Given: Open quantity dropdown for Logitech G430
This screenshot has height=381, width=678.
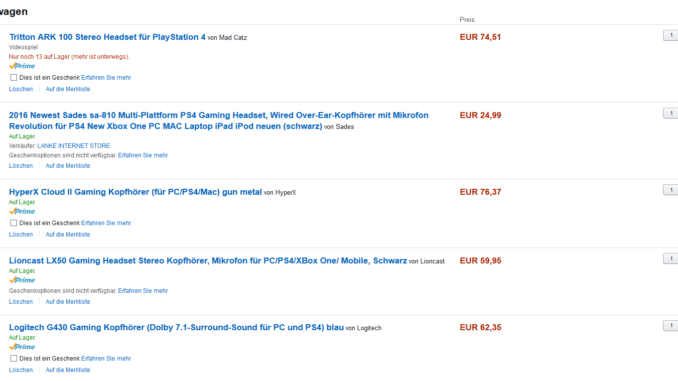Looking at the screenshot, I should 671,326.
